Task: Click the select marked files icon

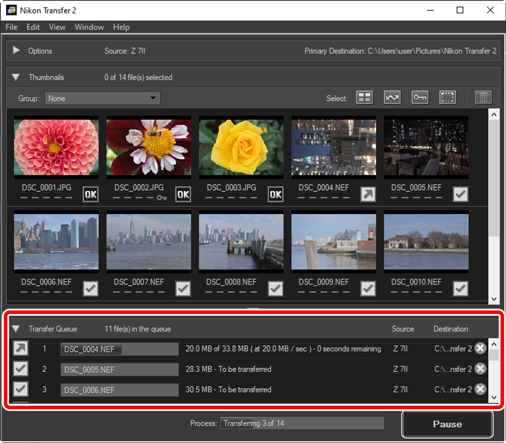Action: (x=392, y=98)
